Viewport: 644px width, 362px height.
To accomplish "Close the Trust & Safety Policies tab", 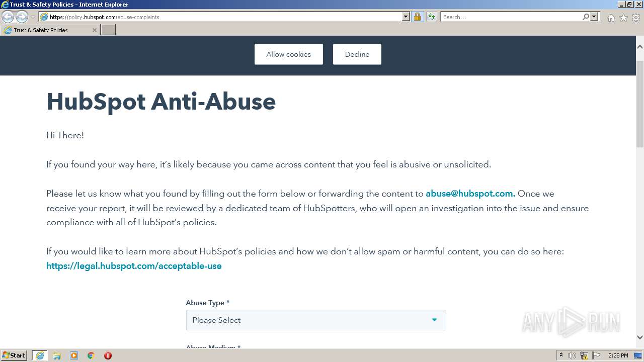I will [95, 30].
